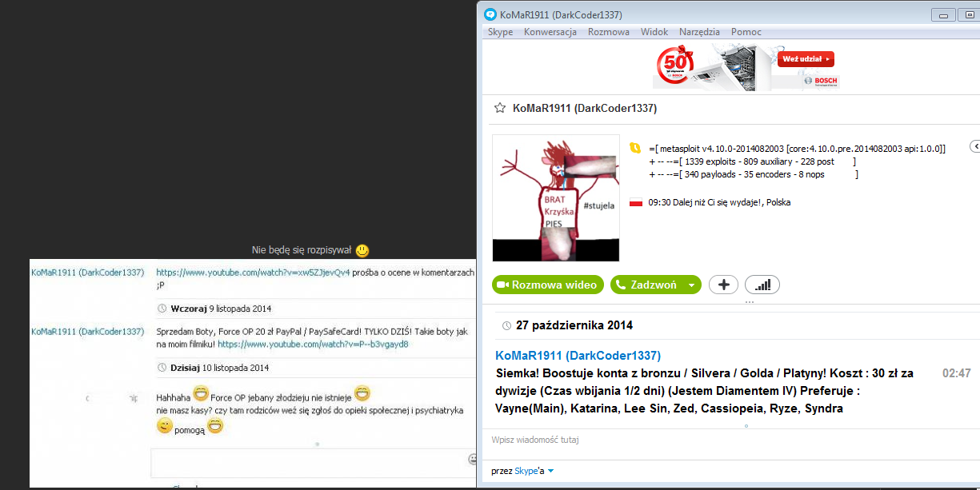Open the Bosch advertisement banner
Screen dimensions: 980x490
(746, 66)
